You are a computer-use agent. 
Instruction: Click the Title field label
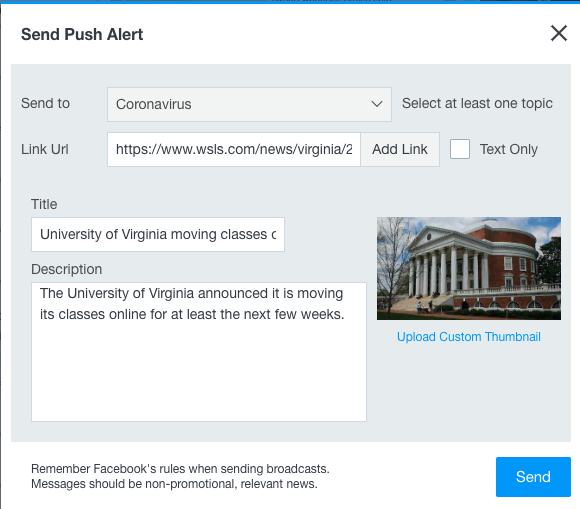point(44,204)
